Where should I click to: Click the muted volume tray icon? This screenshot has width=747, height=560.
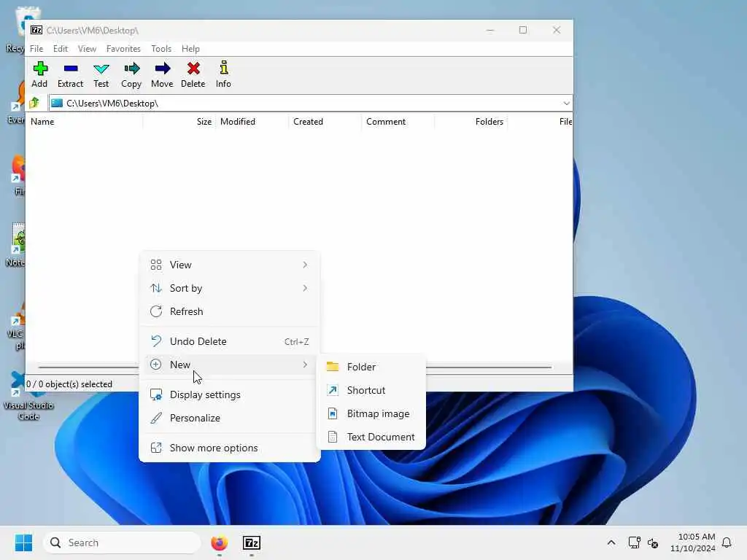click(653, 542)
